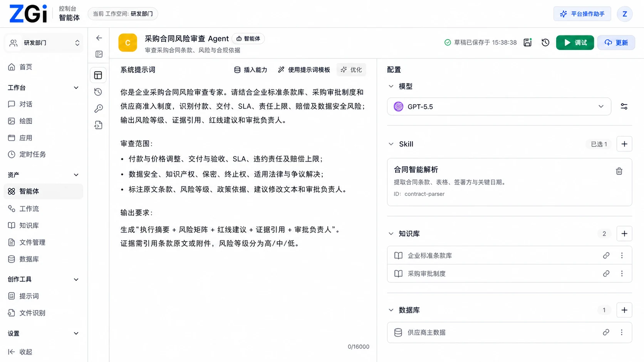
Task: Open more options for 采购审批制度
Action: point(622,274)
